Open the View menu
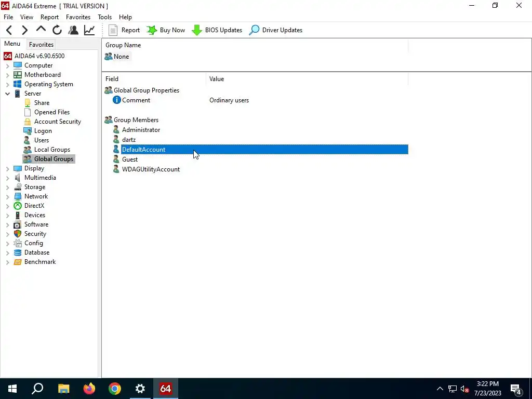 tap(26, 17)
